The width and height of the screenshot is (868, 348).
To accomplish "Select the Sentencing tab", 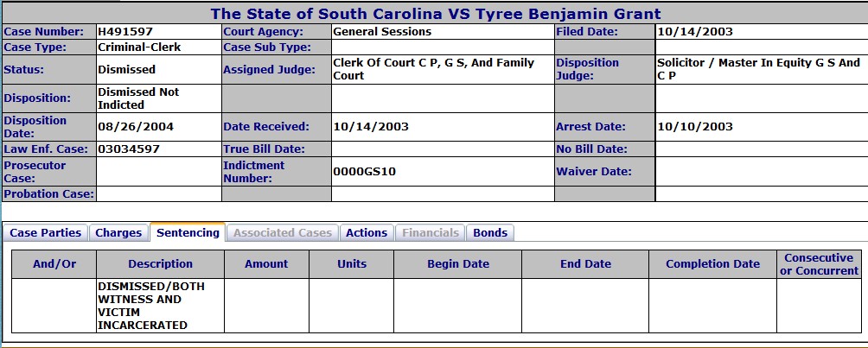I will click(x=188, y=232).
